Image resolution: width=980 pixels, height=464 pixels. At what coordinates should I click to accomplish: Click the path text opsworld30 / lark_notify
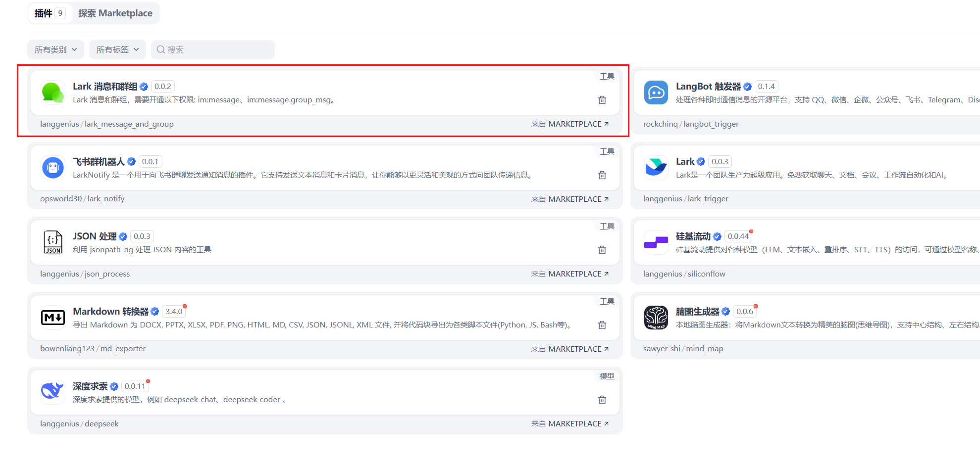(x=82, y=199)
